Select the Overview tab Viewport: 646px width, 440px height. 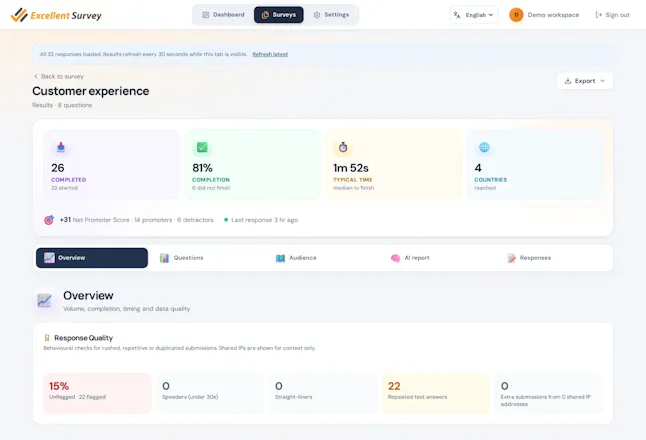point(92,258)
